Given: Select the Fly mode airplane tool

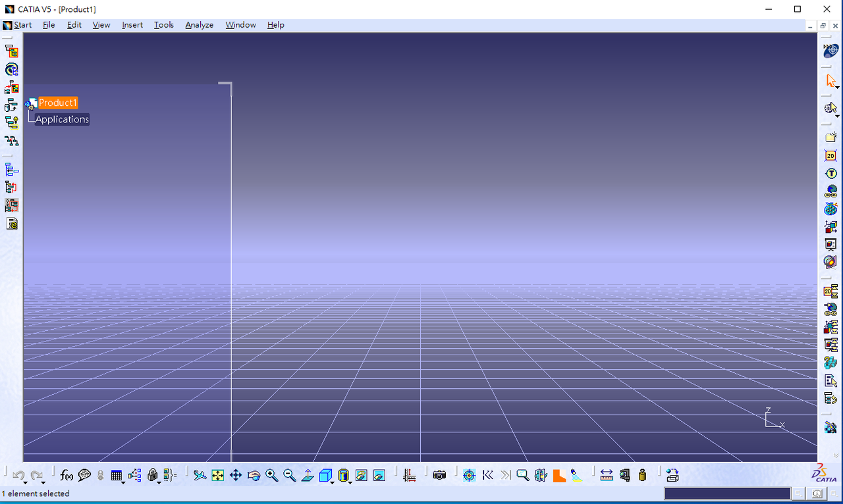Looking at the screenshot, I should click(199, 474).
